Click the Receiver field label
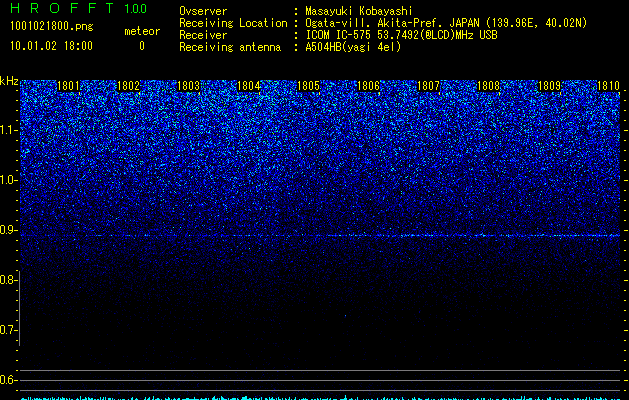The width and height of the screenshot is (629, 400). (x=203, y=35)
